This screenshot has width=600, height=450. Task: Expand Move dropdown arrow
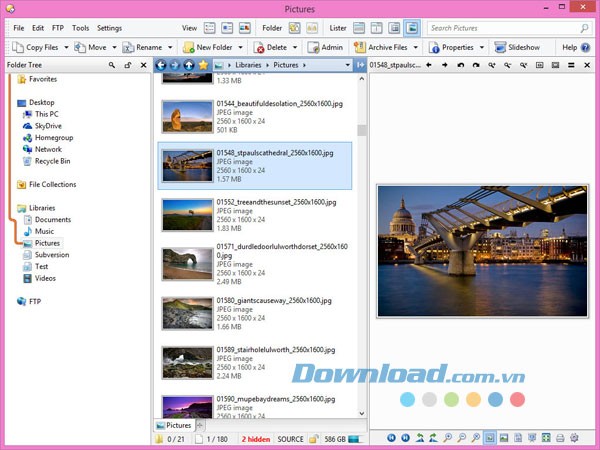tap(114, 47)
